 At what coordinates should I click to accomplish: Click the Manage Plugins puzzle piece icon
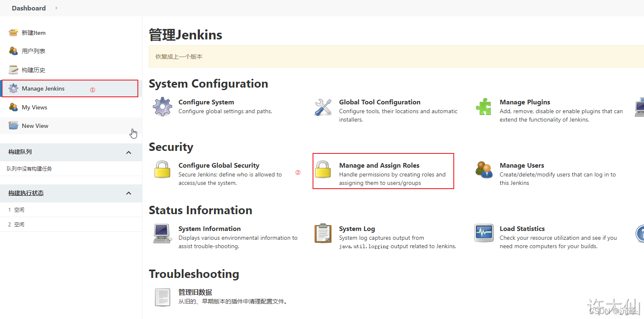pyautogui.click(x=484, y=107)
